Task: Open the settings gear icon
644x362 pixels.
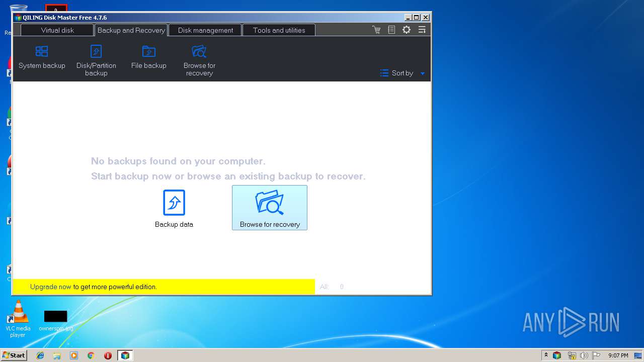Action: [x=407, y=30]
